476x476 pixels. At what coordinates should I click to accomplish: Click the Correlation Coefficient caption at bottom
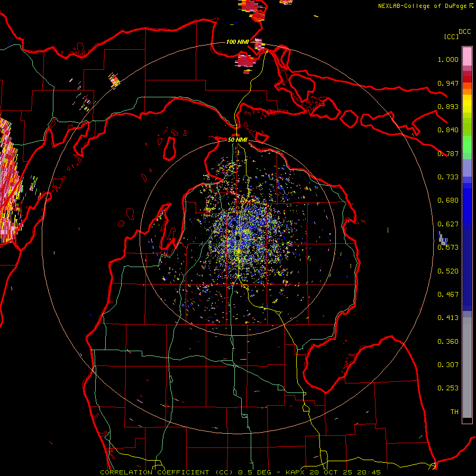pyautogui.click(x=241, y=472)
